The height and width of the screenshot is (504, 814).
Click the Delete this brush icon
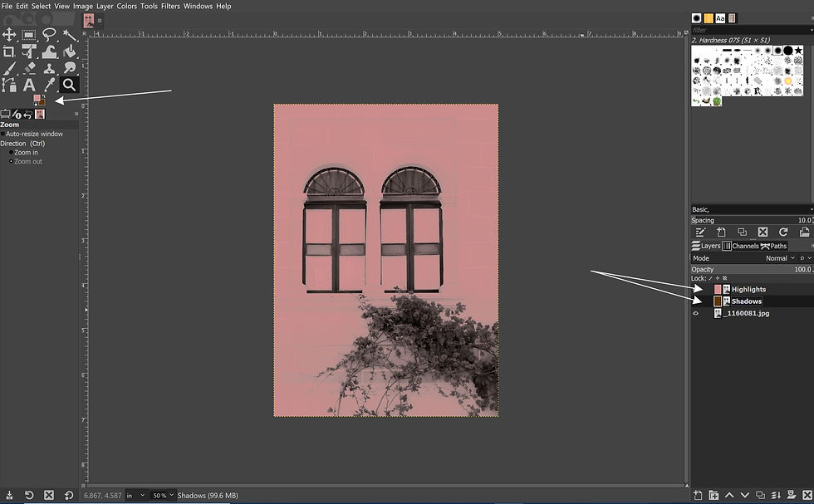click(x=763, y=232)
